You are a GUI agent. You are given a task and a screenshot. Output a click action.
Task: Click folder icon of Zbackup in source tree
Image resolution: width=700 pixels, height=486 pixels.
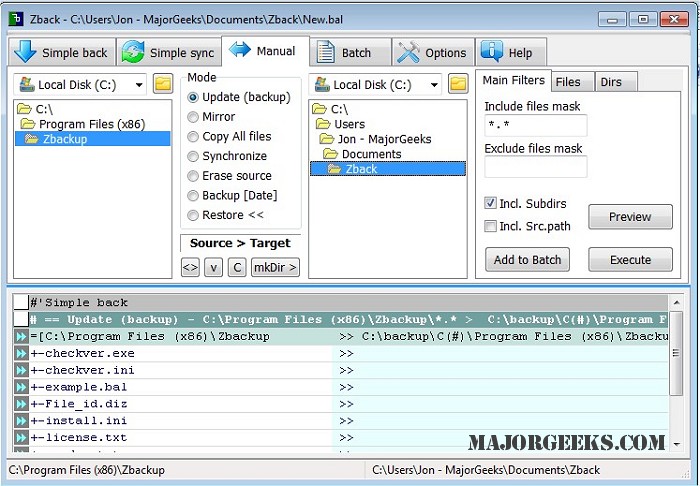click(31, 139)
